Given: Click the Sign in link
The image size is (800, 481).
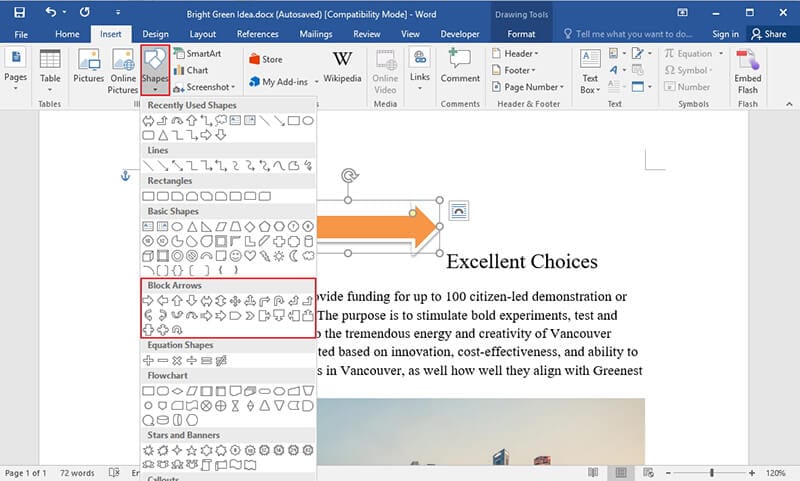Looking at the screenshot, I should (x=725, y=34).
